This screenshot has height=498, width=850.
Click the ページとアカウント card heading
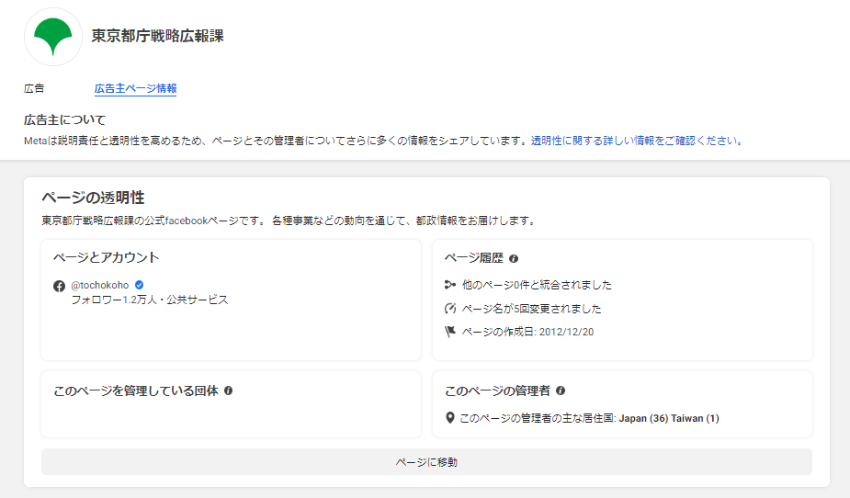tap(106, 258)
